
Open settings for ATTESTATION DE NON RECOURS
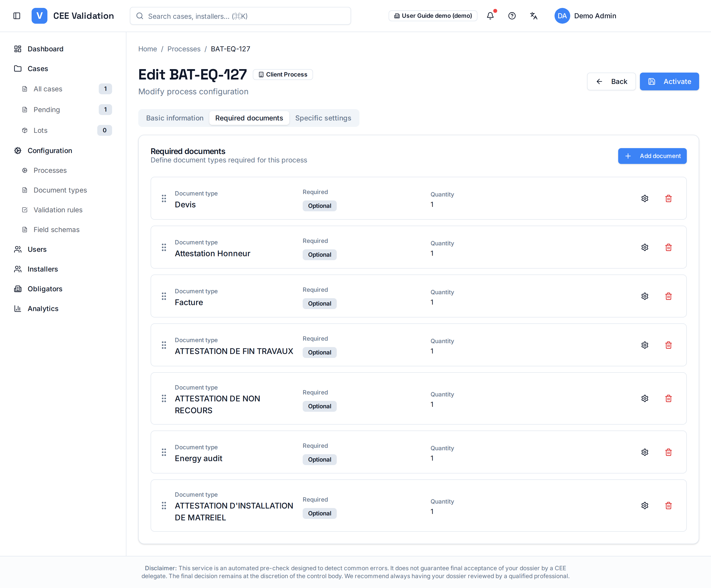[x=645, y=398]
